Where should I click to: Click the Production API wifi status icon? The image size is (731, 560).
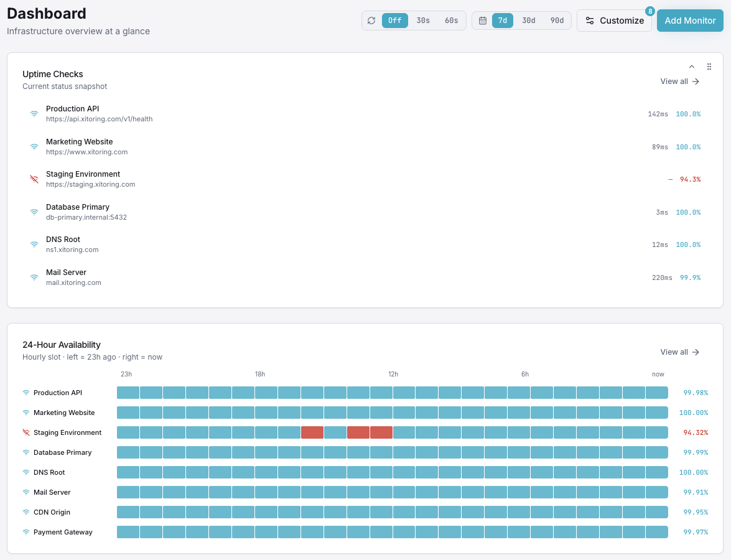34,114
